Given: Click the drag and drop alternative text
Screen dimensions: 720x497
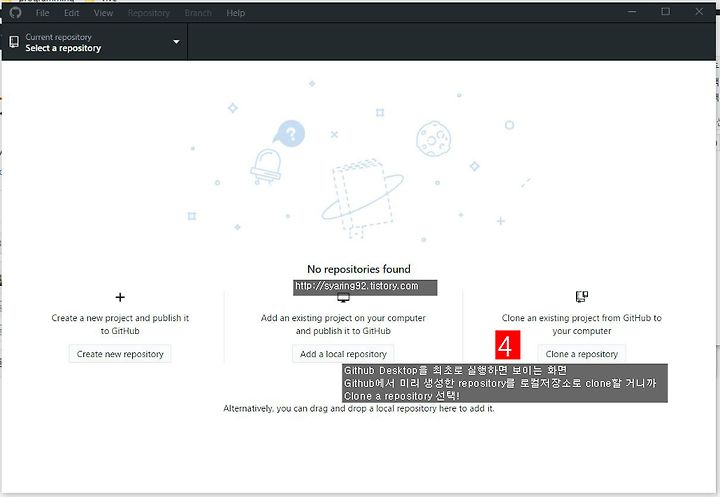Looking at the screenshot, I should coord(359,408).
